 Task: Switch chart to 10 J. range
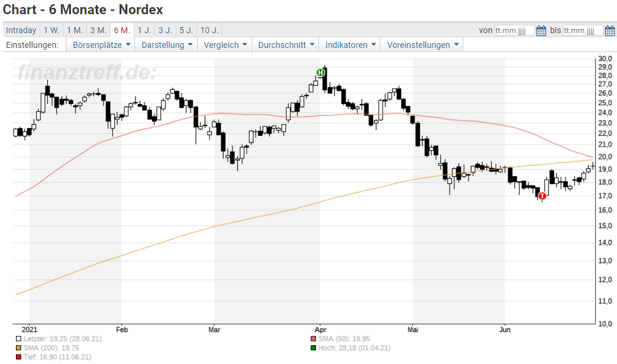coord(209,30)
